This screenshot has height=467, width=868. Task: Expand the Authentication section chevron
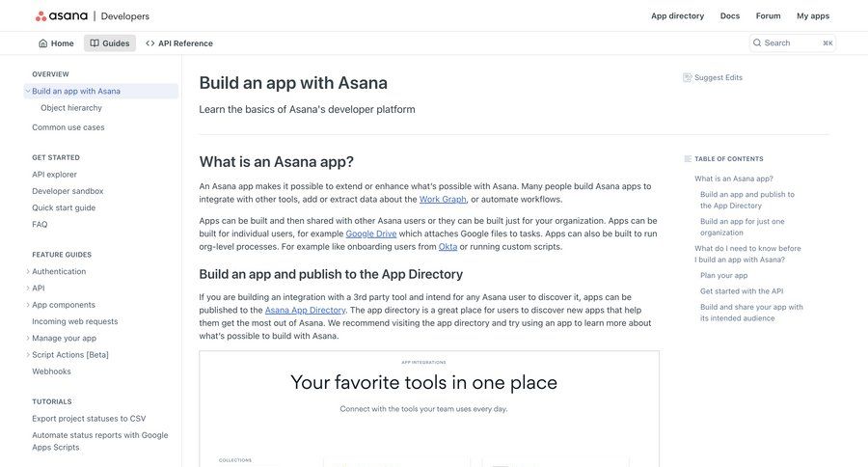pos(28,271)
